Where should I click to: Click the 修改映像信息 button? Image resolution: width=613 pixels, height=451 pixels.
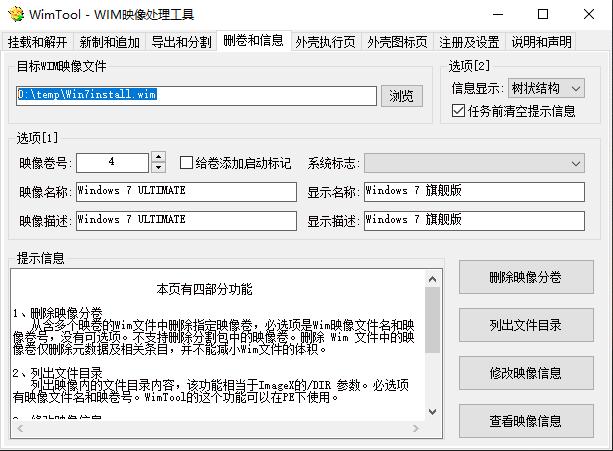coord(526,373)
